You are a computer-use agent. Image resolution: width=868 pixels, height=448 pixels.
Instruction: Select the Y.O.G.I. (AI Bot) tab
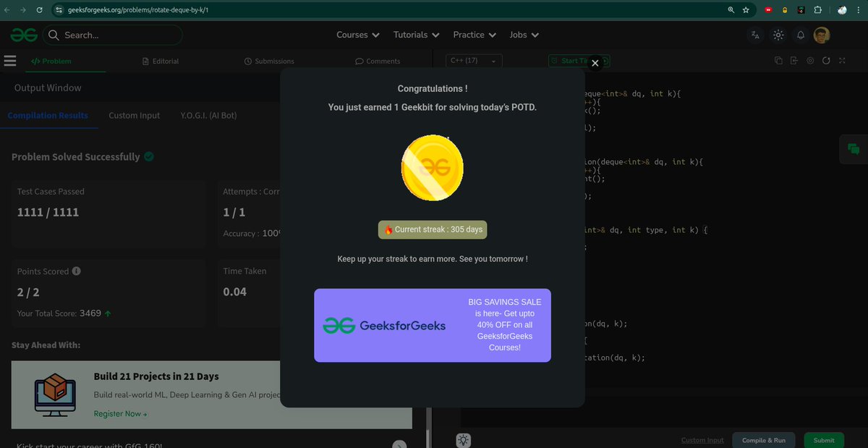(x=208, y=115)
